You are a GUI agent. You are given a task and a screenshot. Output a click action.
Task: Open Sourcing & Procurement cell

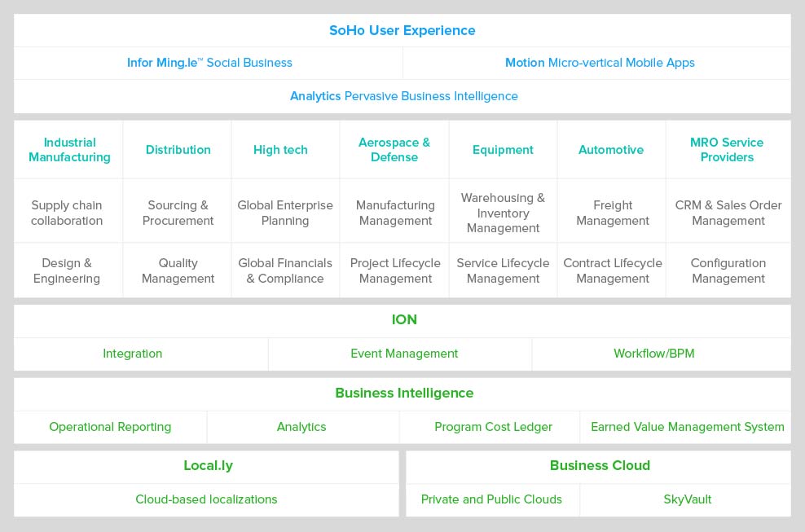[x=178, y=213]
